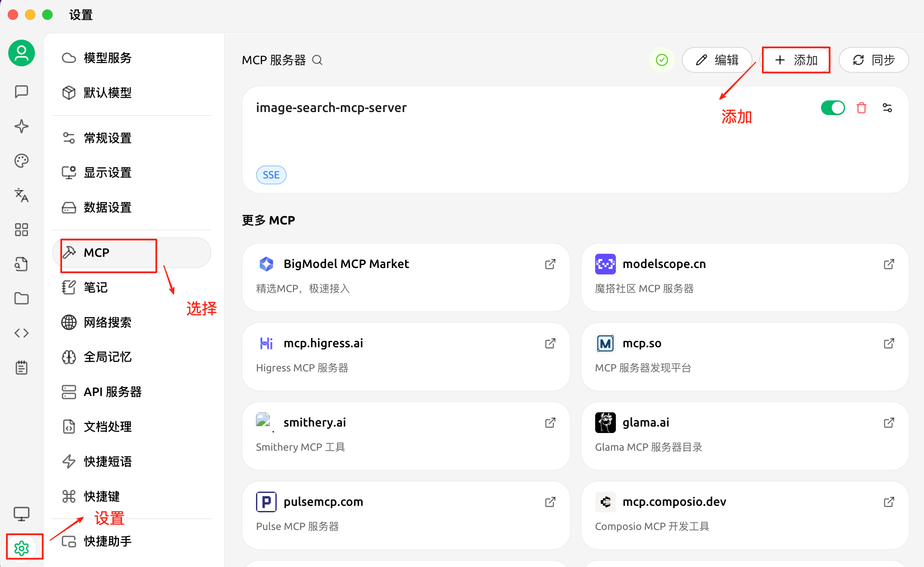Open settings gear icon in sidebar
The width and height of the screenshot is (924, 567).
click(x=22, y=548)
